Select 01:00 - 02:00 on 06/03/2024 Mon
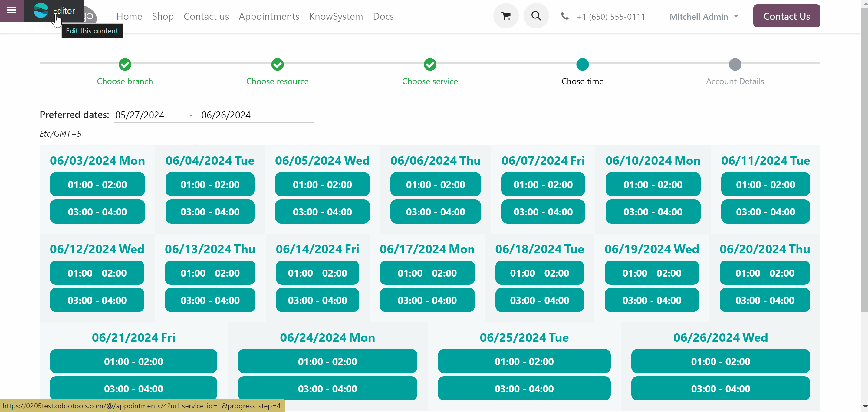Viewport: 868px width, 412px height. (97, 184)
